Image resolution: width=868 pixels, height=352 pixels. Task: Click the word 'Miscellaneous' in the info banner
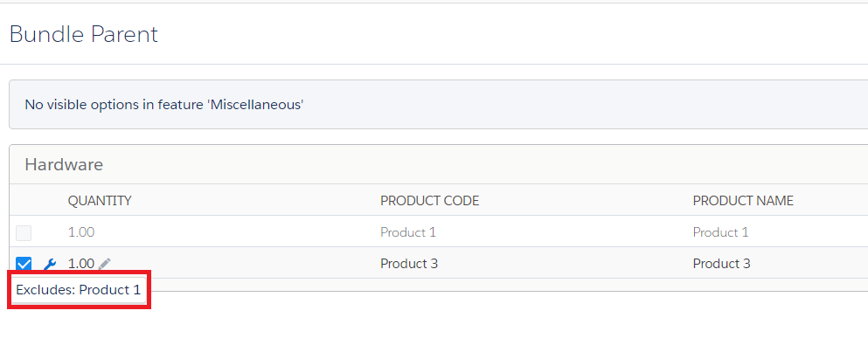click(x=255, y=104)
